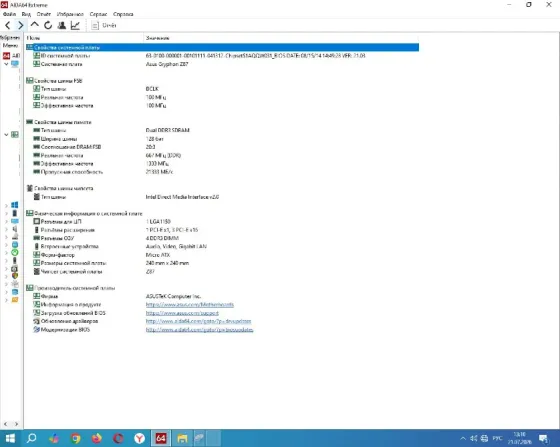Select the Соотношение DRAM:FSB row
This screenshot has height=447, width=560.
[x=222, y=147]
